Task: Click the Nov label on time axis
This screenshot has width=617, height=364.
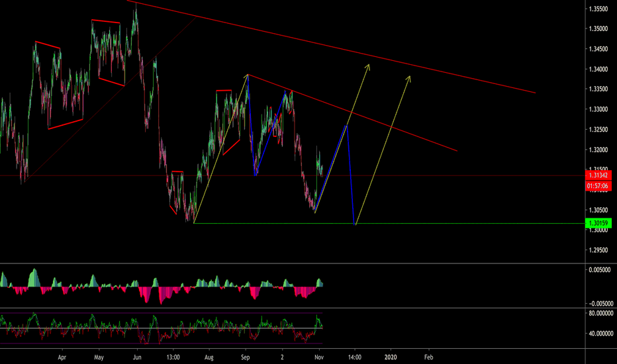Action: coord(319,357)
